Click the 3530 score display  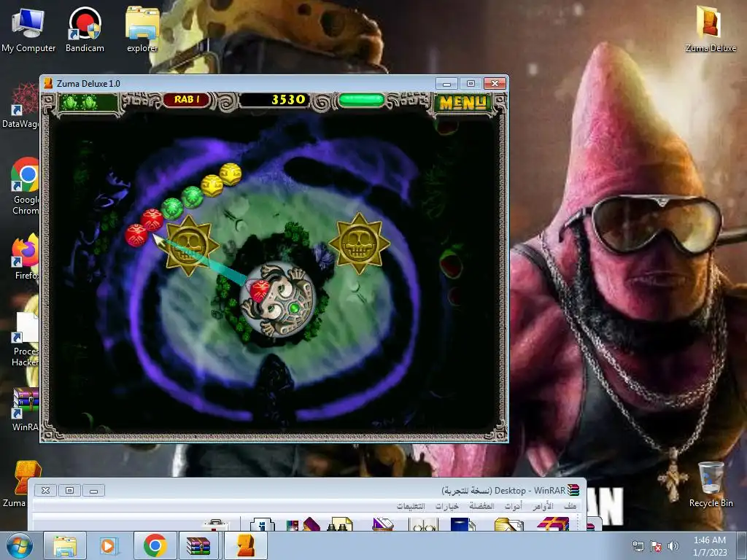274,99
